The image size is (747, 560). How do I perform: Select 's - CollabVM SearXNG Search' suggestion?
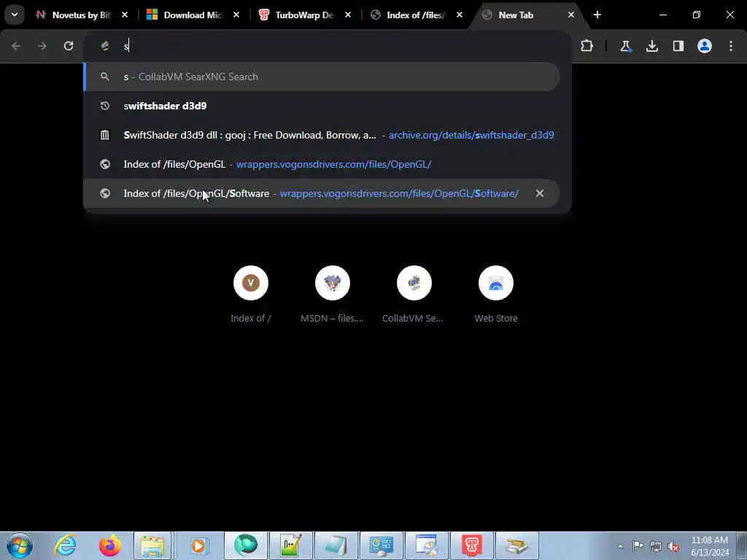322,77
